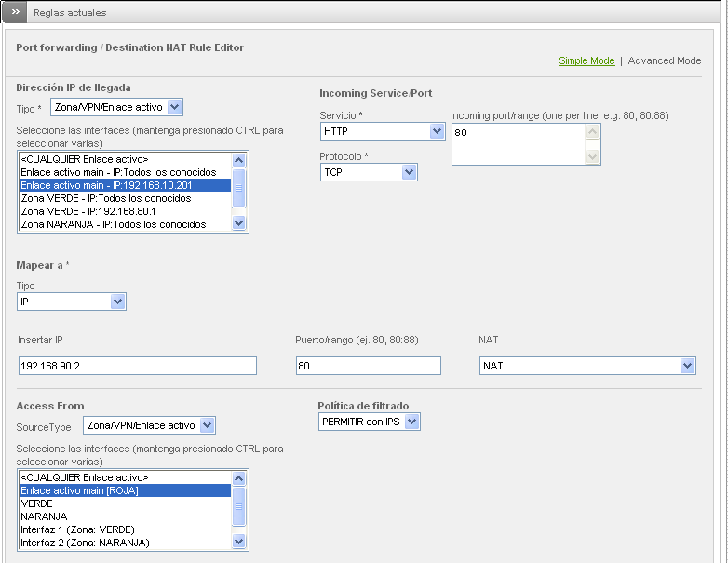Open the Tipo Zona/VPN/Enlace activo dropdown

tap(116, 108)
